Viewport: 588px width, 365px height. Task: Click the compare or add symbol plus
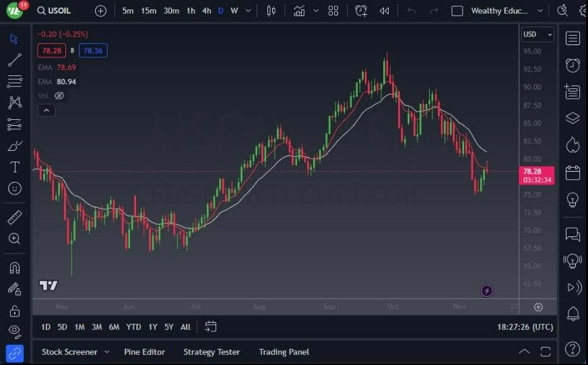tap(100, 11)
